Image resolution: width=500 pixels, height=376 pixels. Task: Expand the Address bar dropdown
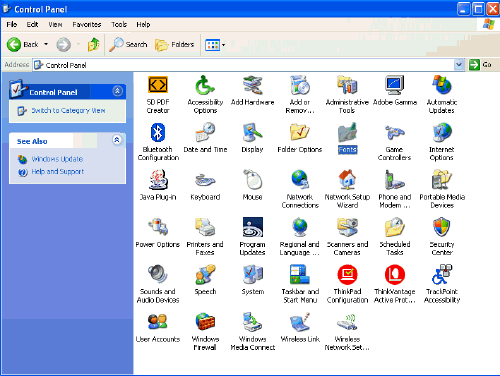pos(459,64)
